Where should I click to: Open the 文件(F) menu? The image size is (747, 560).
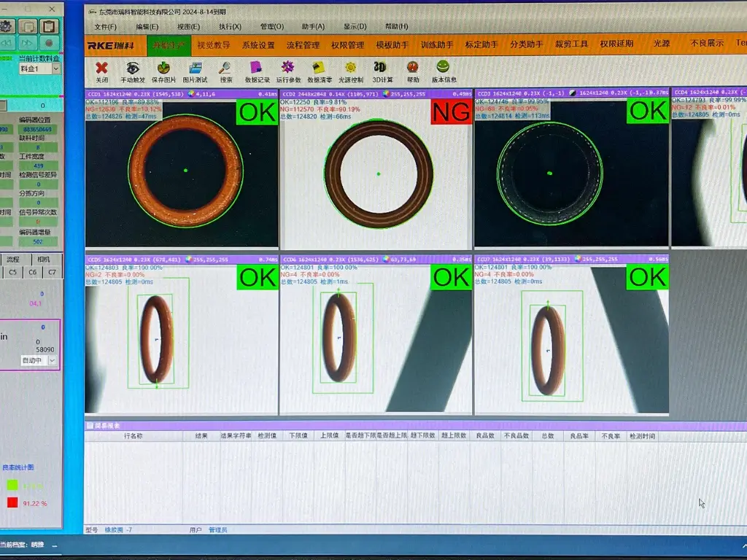105,26
